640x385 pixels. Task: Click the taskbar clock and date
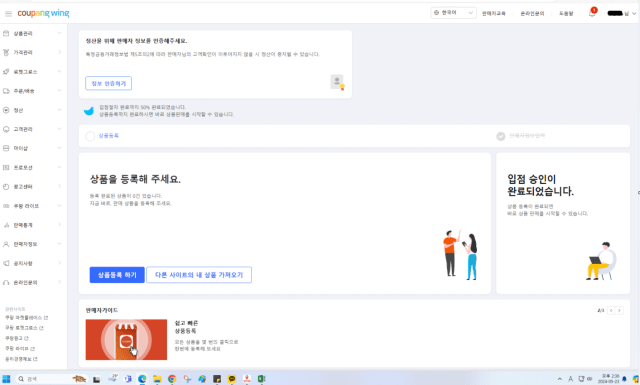(609, 379)
